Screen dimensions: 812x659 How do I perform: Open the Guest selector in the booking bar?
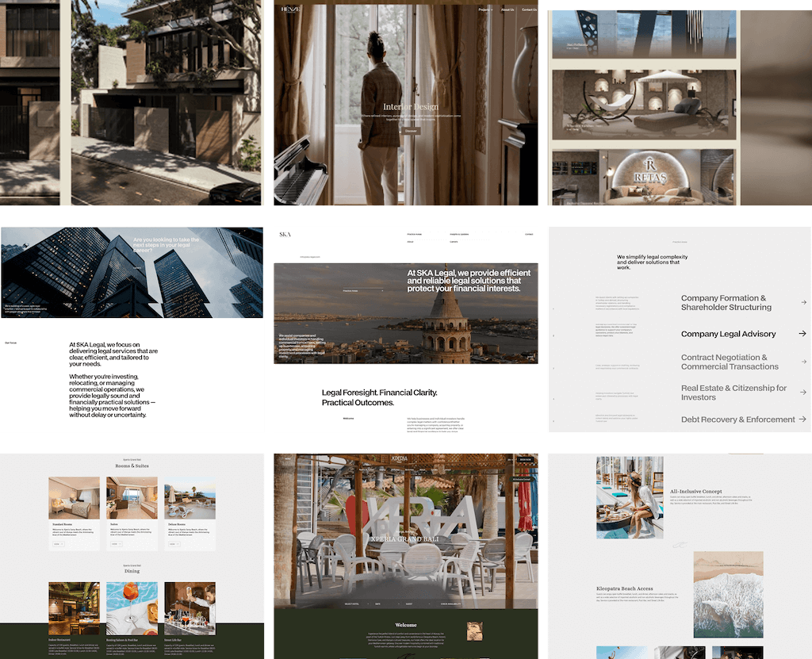(417, 604)
